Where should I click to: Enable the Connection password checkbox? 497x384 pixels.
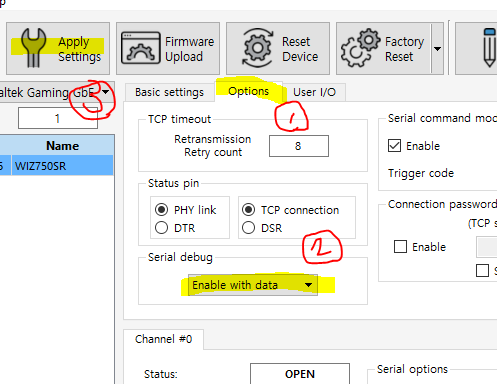click(400, 247)
